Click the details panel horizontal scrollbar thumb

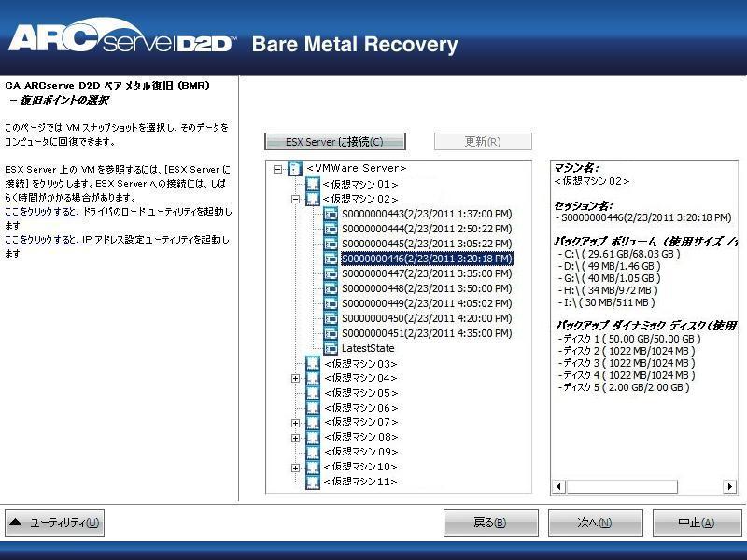pos(622,486)
